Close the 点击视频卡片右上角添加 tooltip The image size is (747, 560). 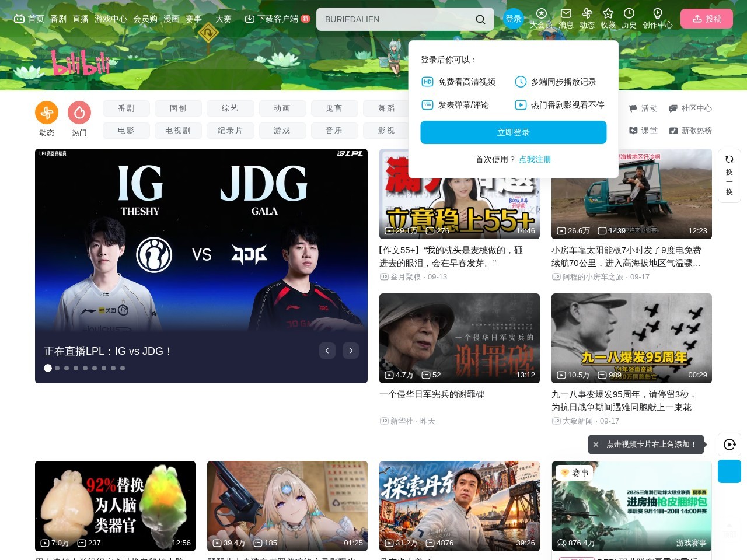[x=596, y=444]
